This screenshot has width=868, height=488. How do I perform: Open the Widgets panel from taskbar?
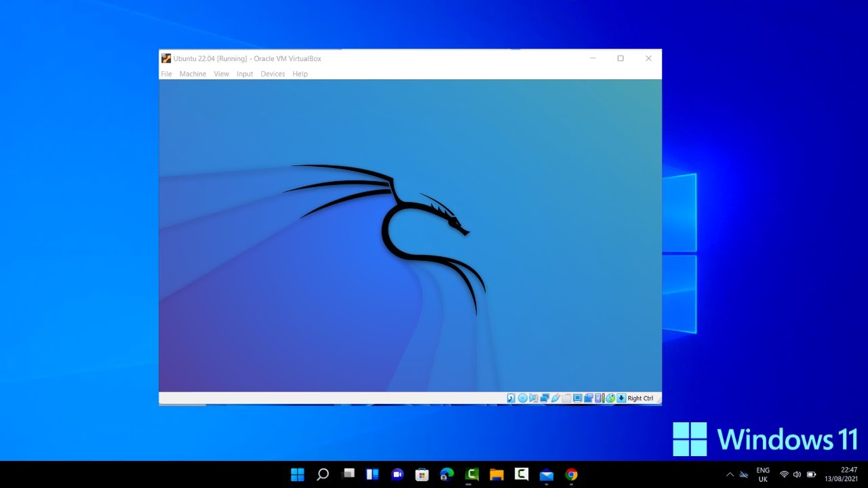[372, 474]
